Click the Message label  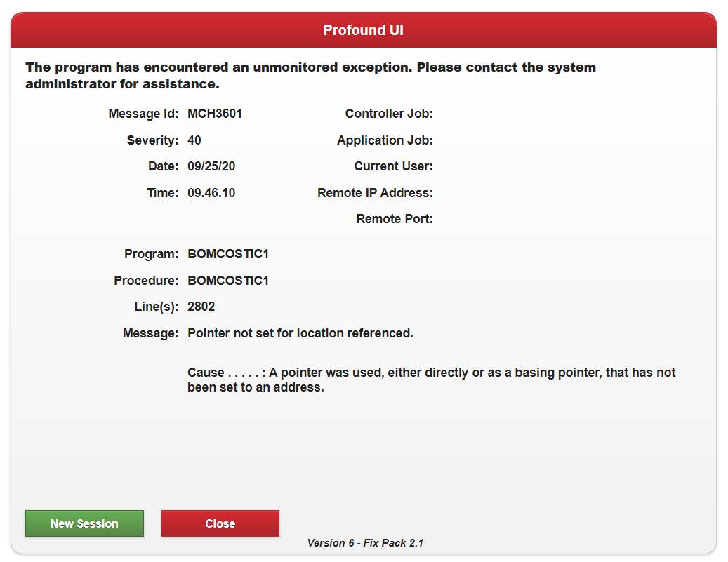150,333
